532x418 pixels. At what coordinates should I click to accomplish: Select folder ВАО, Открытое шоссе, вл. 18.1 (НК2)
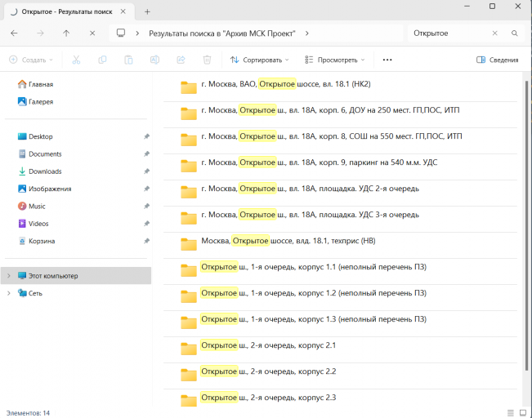pyautogui.click(x=340, y=87)
